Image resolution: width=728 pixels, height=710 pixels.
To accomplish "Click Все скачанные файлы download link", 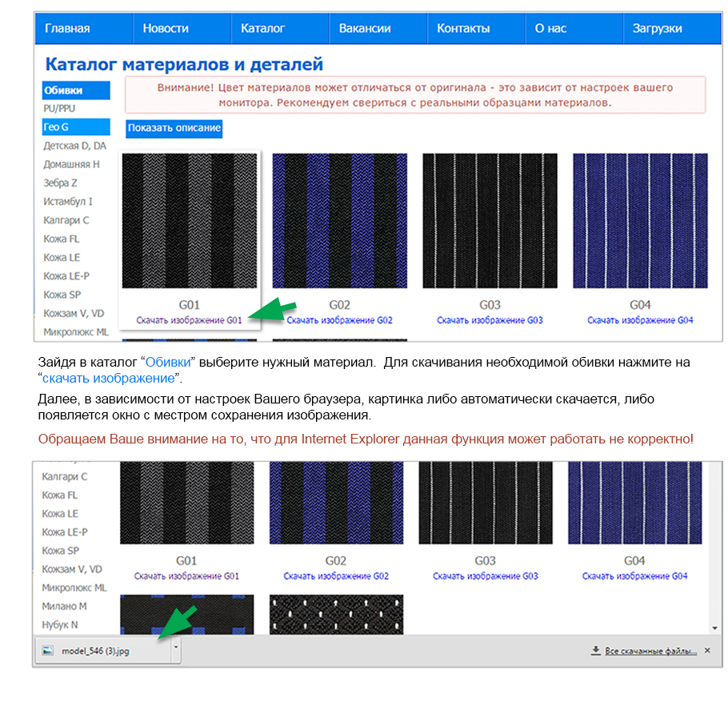I will [x=650, y=651].
